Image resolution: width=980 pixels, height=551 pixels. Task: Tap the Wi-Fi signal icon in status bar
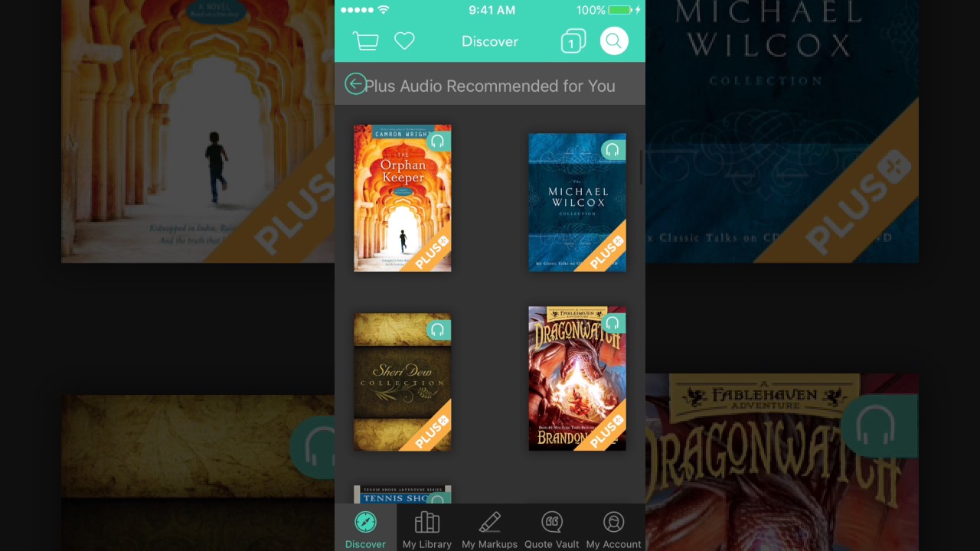tap(384, 10)
